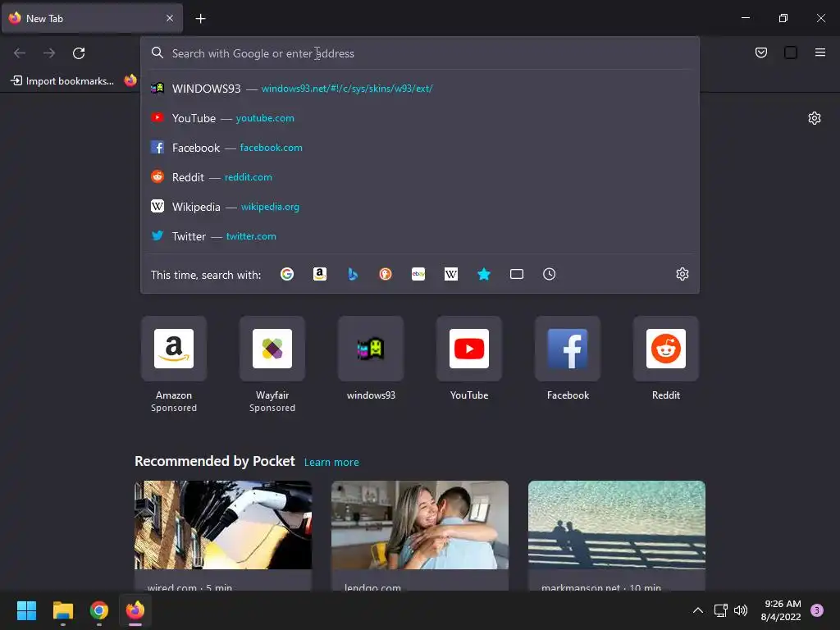
Task: Open new tab page personalize gear
Action: (x=815, y=118)
